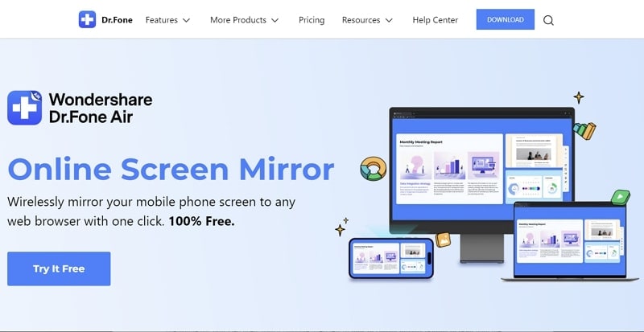Click the 3D bar chart icon near monitor

pos(584,130)
